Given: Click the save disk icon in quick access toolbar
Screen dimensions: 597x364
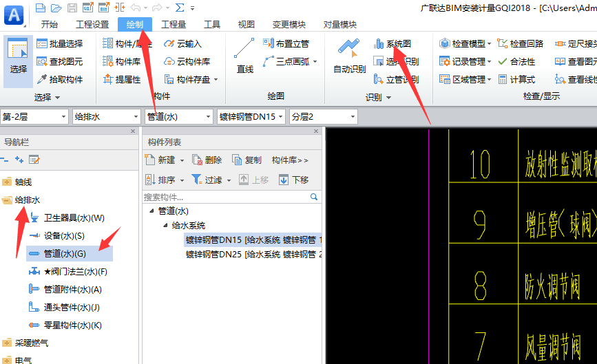Looking at the screenshot, I should point(72,8).
